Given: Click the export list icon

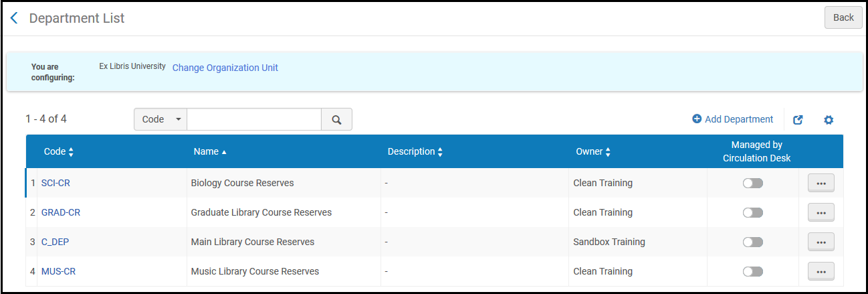Looking at the screenshot, I should click(798, 120).
